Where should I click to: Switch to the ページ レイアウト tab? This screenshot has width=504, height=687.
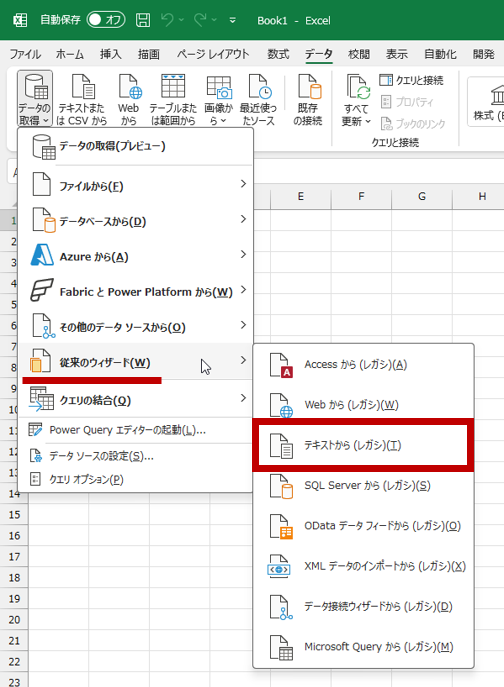213,54
